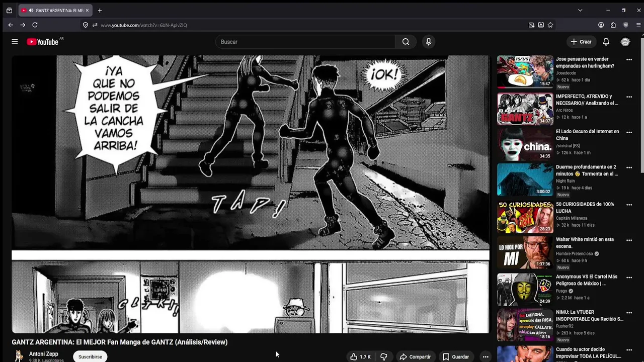Viewport: 644px width, 362px height.
Task: Open options menu for IMPERFECTO ATREVIDO video
Action: click(x=629, y=97)
